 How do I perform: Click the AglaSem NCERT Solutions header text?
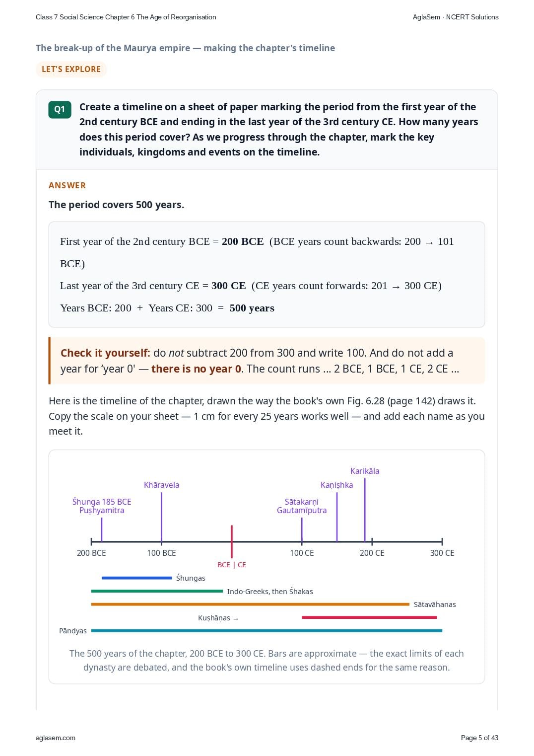456,17
